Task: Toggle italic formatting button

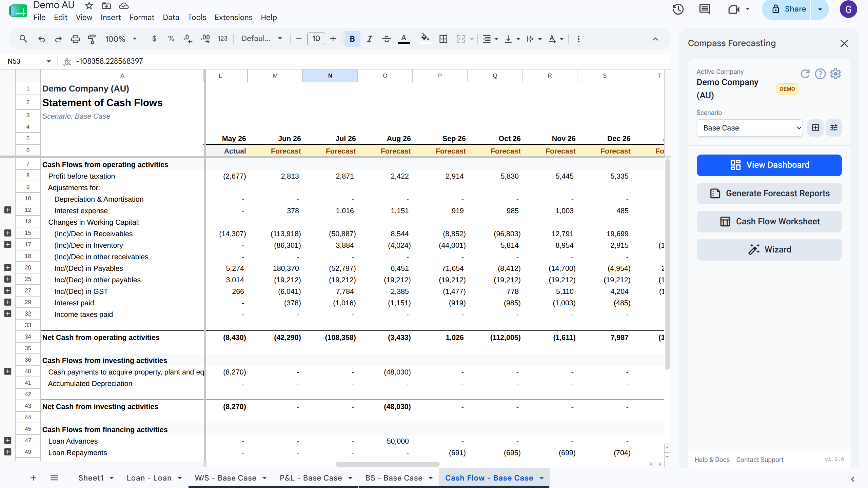Action: (x=370, y=39)
